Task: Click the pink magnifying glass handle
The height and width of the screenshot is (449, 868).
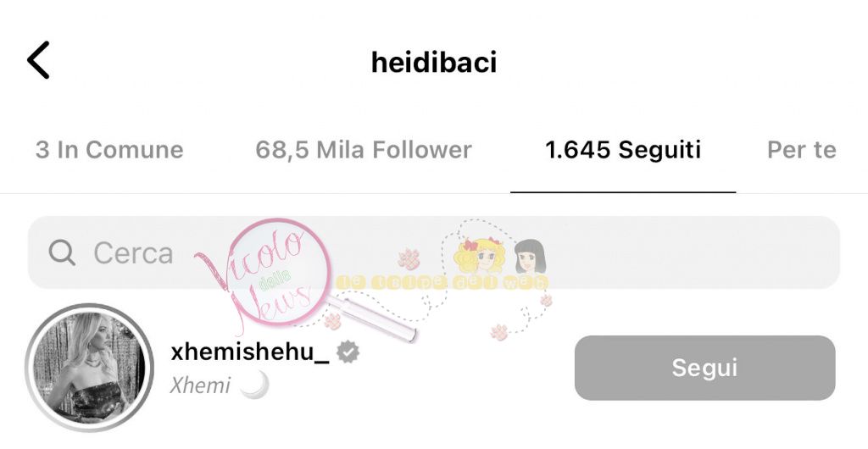Action: point(373,319)
